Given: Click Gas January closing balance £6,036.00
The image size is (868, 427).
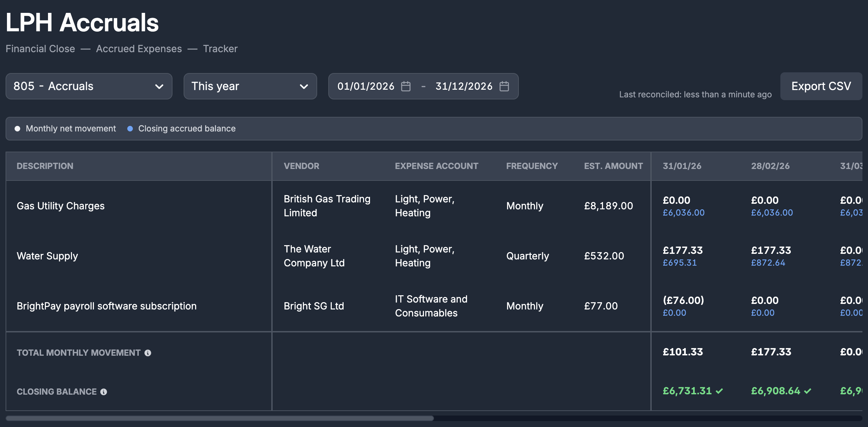Looking at the screenshot, I should point(684,213).
